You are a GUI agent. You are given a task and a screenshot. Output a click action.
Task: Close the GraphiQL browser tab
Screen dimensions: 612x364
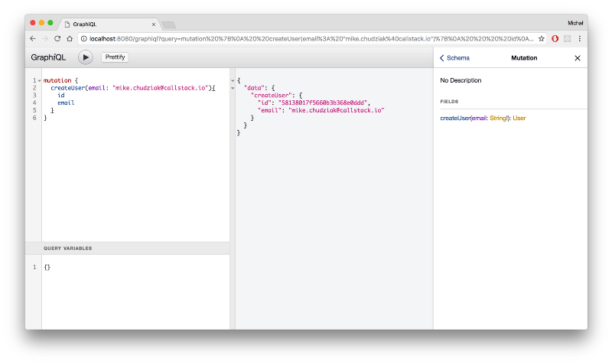click(154, 24)
